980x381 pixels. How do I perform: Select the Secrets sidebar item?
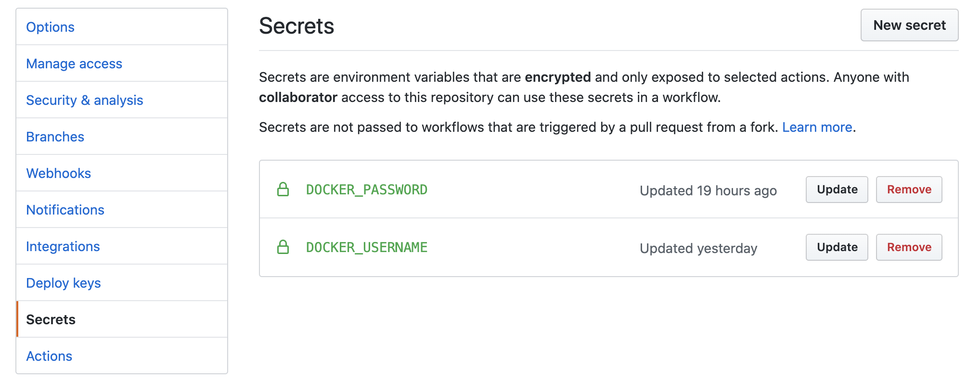point(51,319)
